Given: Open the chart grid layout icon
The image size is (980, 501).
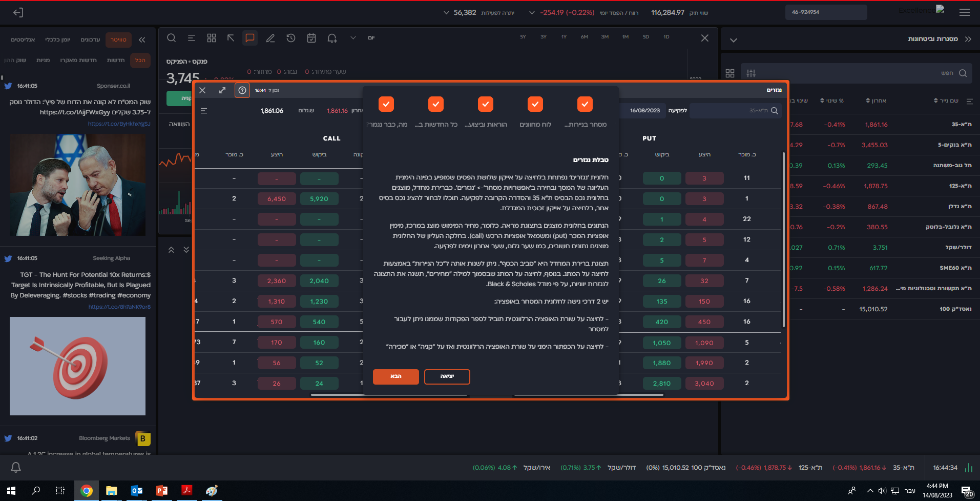Looking at the screenshot, I should (x=212, y=38).
